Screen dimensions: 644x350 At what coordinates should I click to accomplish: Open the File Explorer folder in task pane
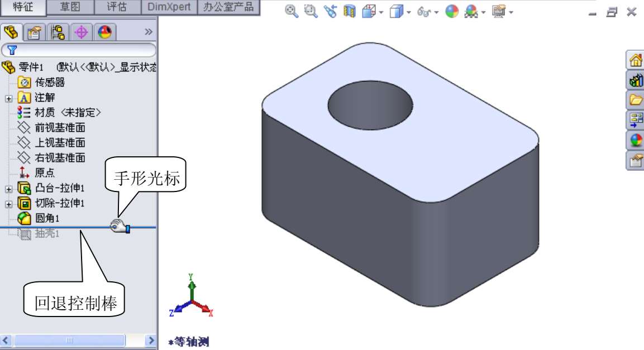point(636,100)
